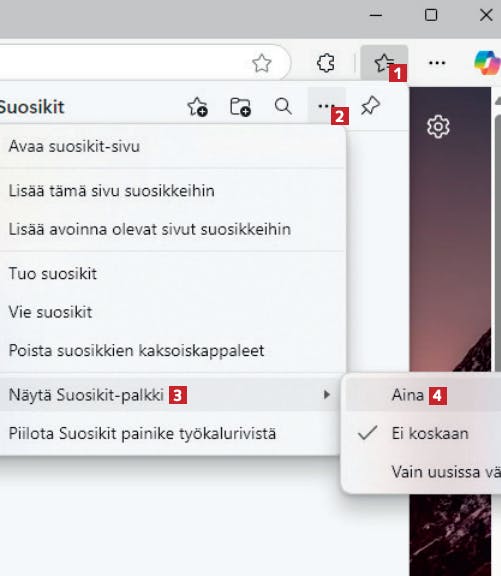This screenshot has height=576, width=501.
Task: Open the Extensions puzzle icon
Action: 325,63
